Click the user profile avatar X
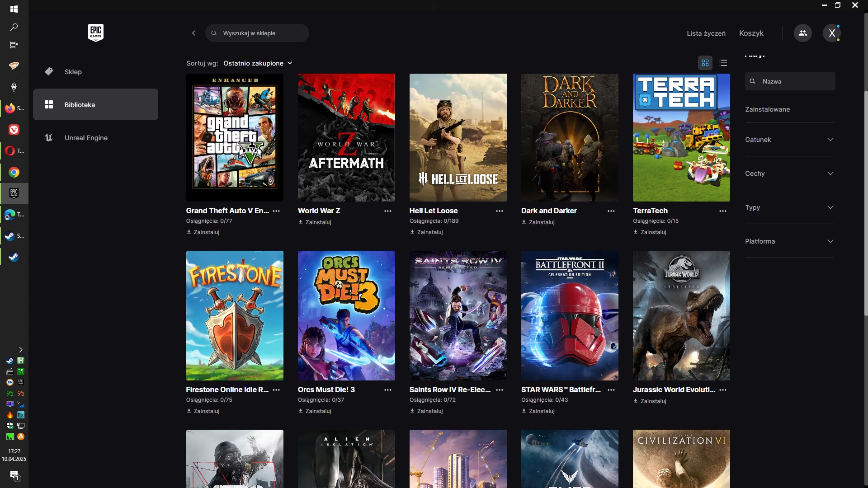868x488 pixels. click(x=831, y=33)
